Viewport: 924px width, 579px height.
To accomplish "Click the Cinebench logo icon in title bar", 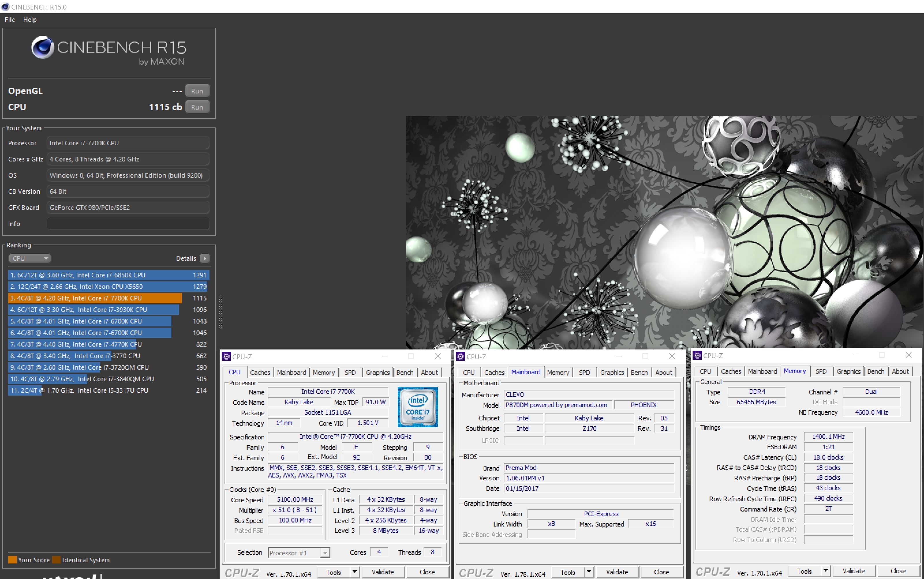I will coord(5,7).
